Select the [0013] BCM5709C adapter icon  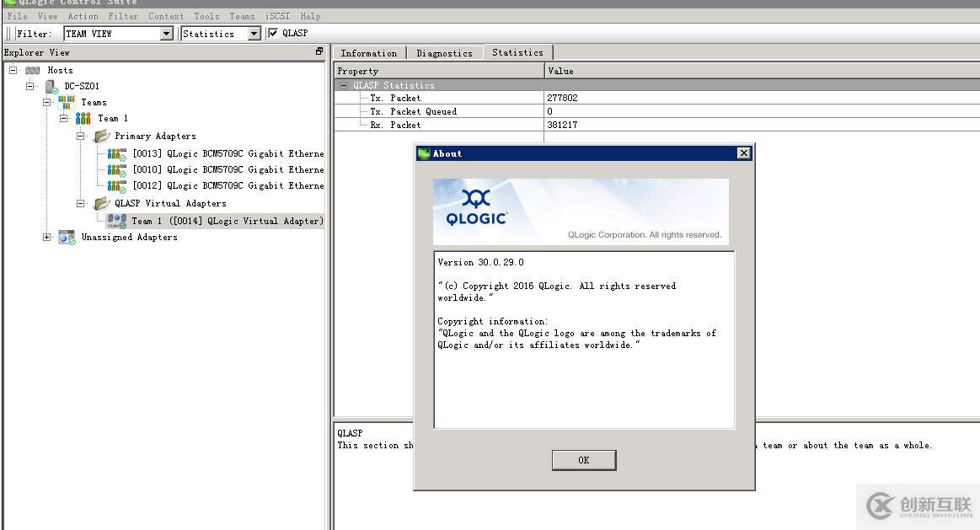tap(115, 153)
